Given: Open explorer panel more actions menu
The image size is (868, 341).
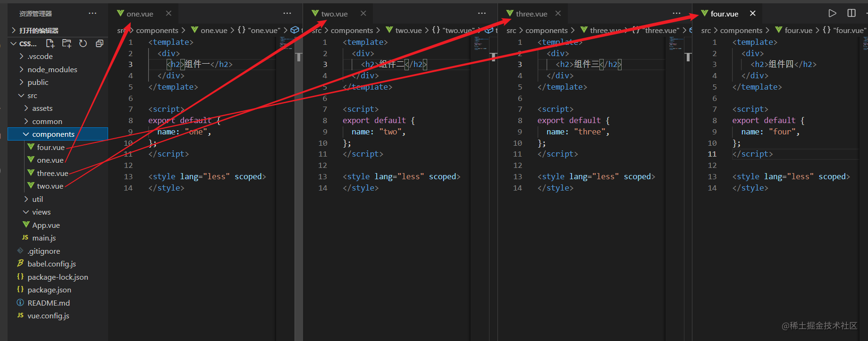Looking at the screenshot, I should [93, 13].
